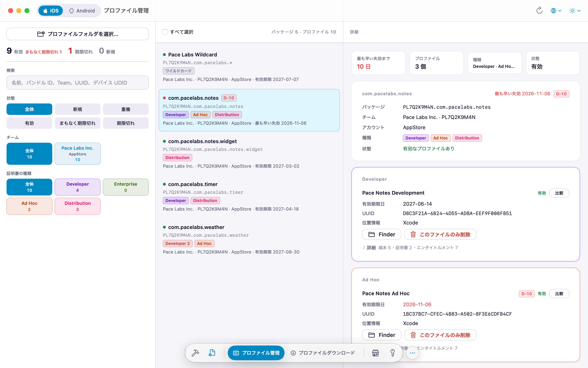Switch to プロファイルダウンロード tab

323,353
